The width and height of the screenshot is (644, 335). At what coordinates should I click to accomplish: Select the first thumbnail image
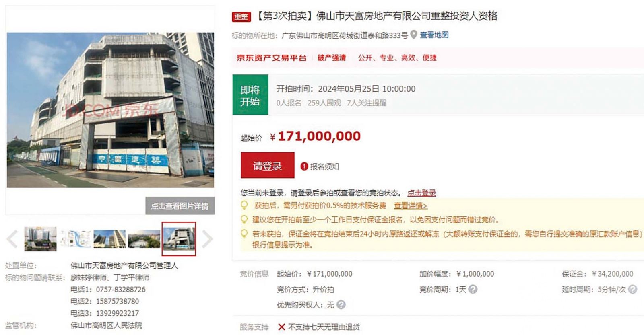pyautogui.click(x=41, y=239)
